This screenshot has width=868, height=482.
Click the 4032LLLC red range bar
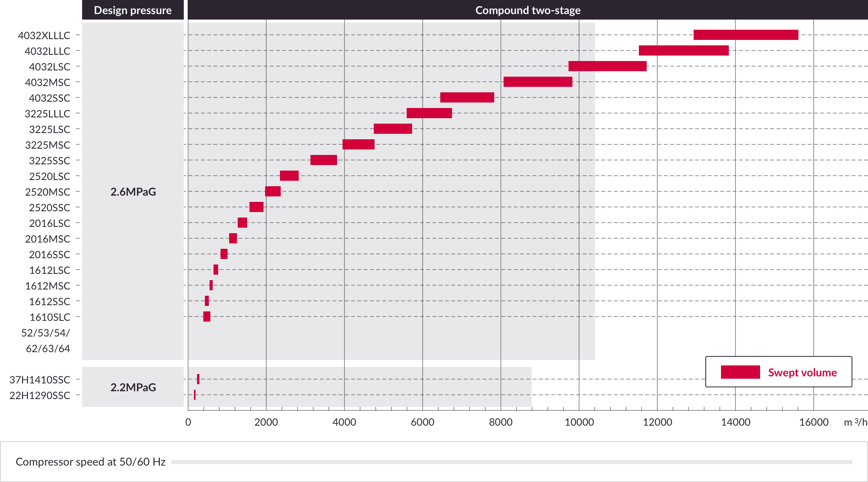(683, 50)
